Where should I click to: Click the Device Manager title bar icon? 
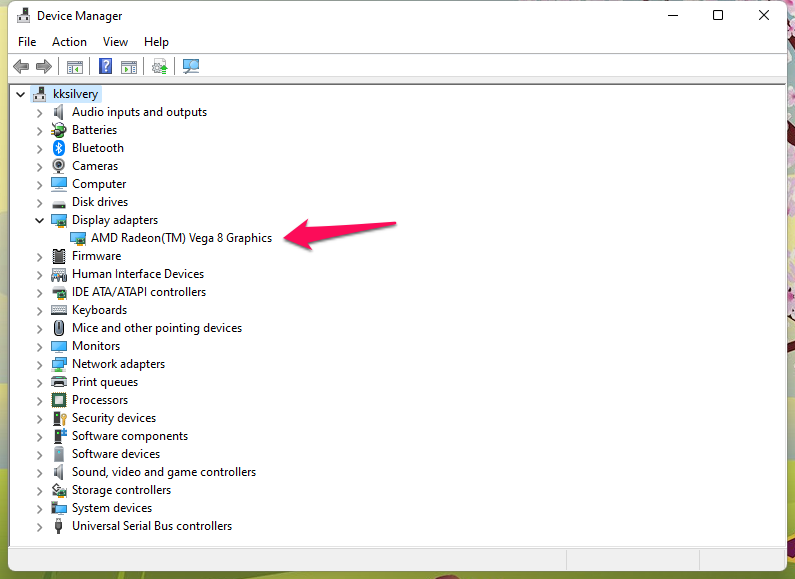click(x=23, y=16)
